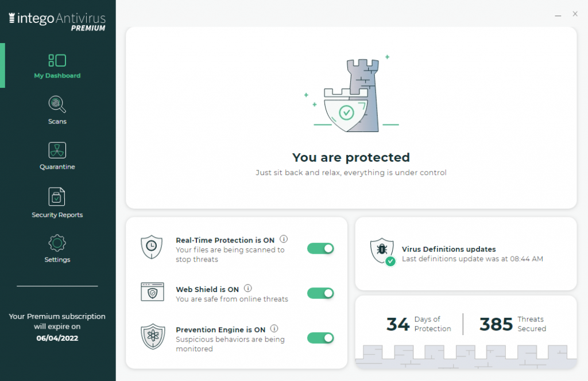The height and width of the screenshot is (381, 588).
Task: Turn off the Web Shield switch
Action: click(x=320, y=293)
